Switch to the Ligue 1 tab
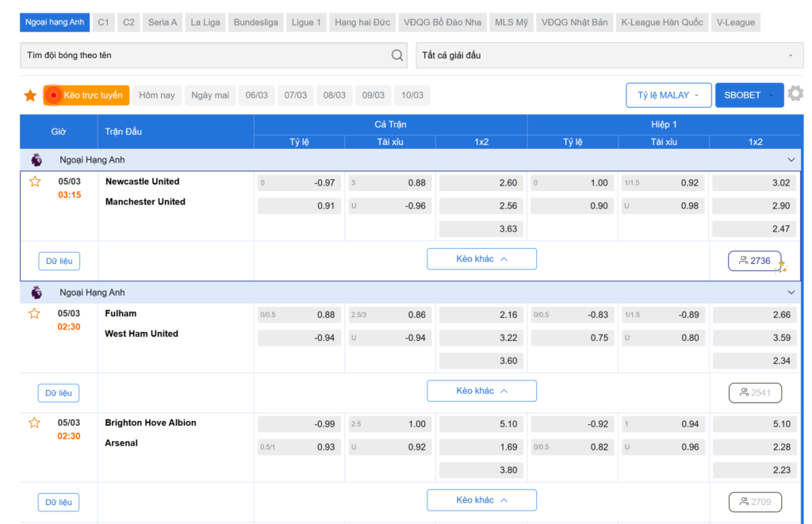The height and width of the screenshot is (524, 812). pos(306,22)
